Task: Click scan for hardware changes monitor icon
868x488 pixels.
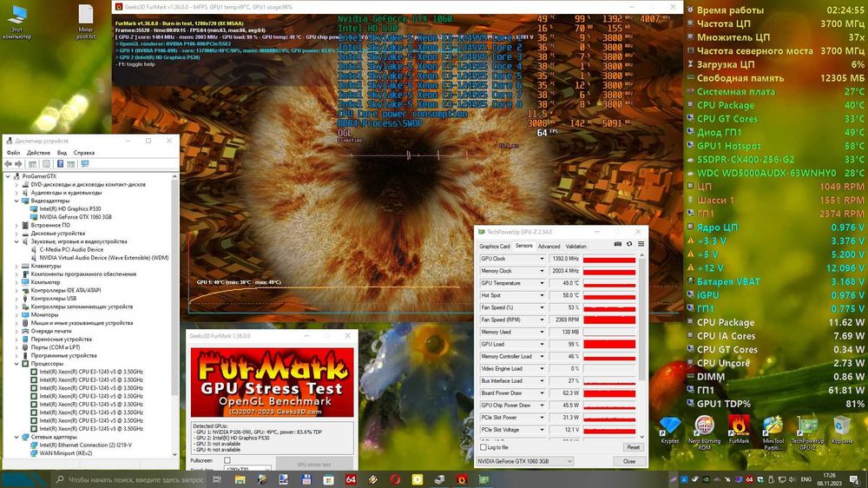Action: click(x=85, y=164)
